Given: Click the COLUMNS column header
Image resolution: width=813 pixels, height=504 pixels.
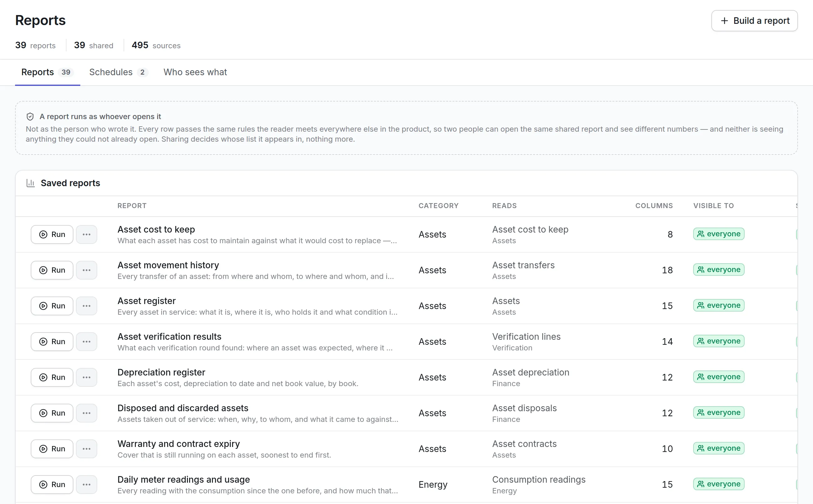Looking at the screenshot, I should (x=654, y=206).
